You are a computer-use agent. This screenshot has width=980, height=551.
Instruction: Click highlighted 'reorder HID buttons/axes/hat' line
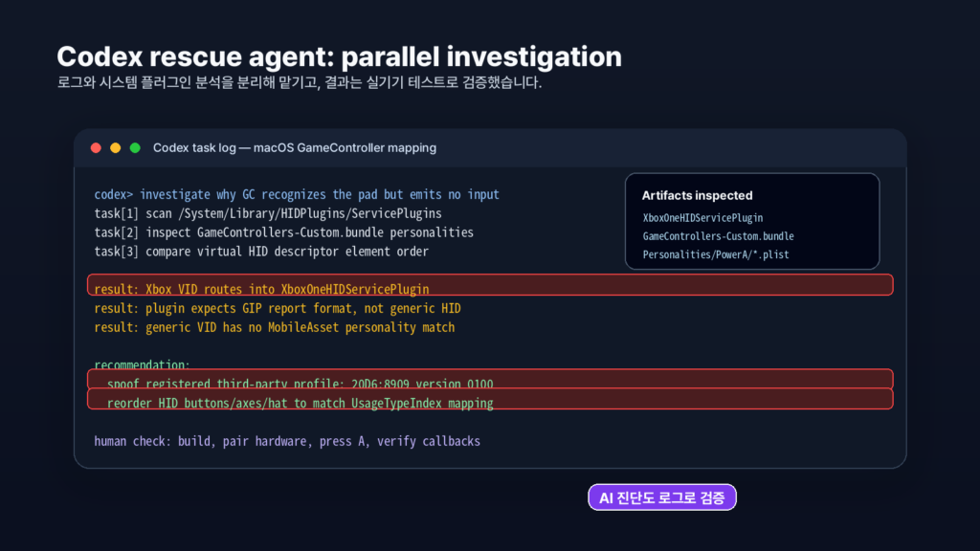[490, 399]
